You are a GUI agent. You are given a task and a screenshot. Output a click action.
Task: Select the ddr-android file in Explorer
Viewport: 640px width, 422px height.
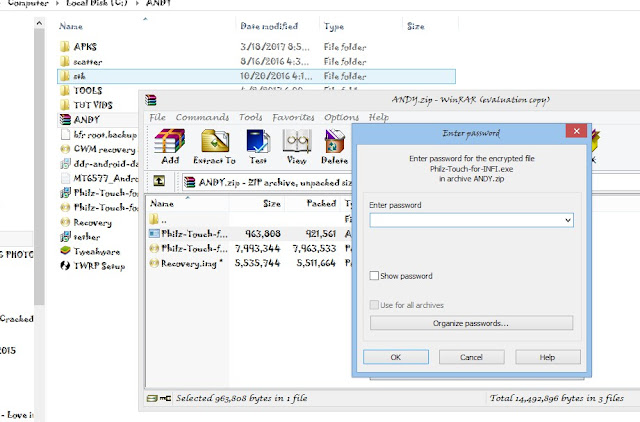pyautogui.click(x=99, y=164)
